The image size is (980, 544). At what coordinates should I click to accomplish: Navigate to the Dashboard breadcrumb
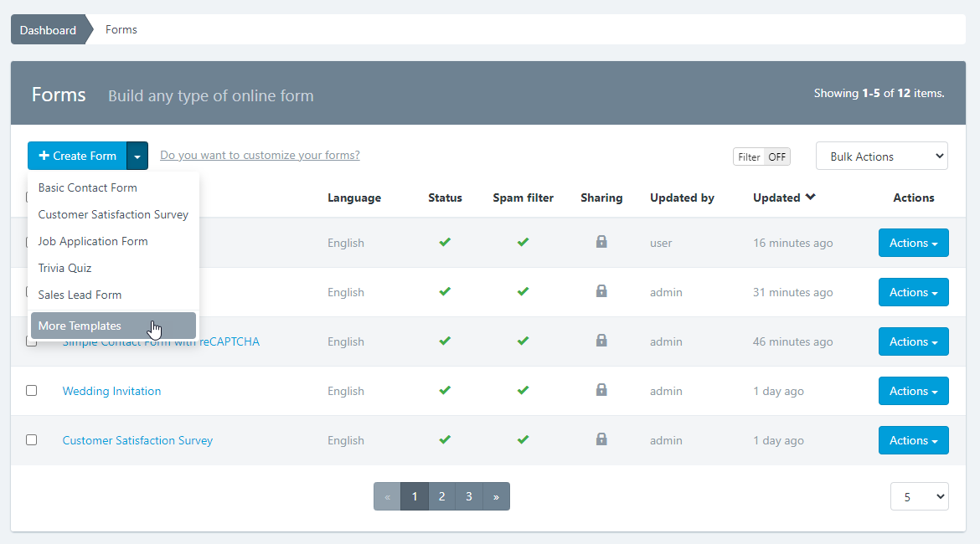(48, 29)
